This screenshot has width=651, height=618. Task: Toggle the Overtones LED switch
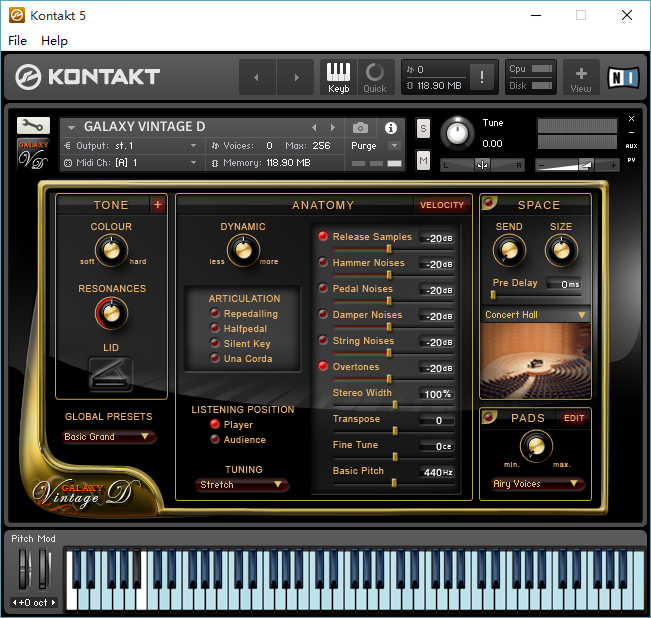[x=323, y=367]
